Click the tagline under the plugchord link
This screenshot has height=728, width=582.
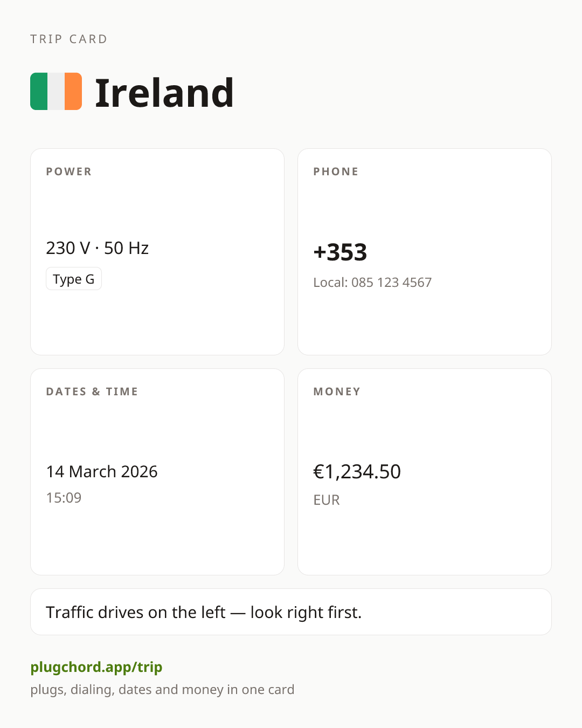(x=162, y=690)
